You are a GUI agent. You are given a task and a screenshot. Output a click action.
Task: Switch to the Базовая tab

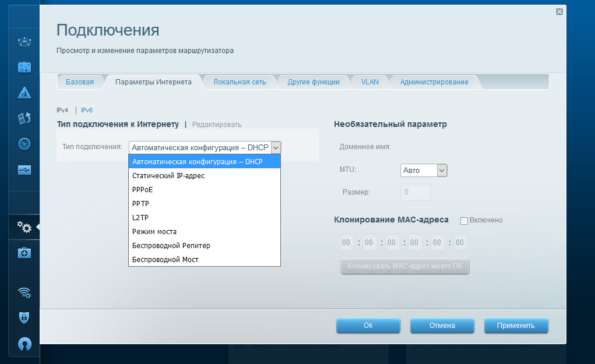[x=80, y=82]
